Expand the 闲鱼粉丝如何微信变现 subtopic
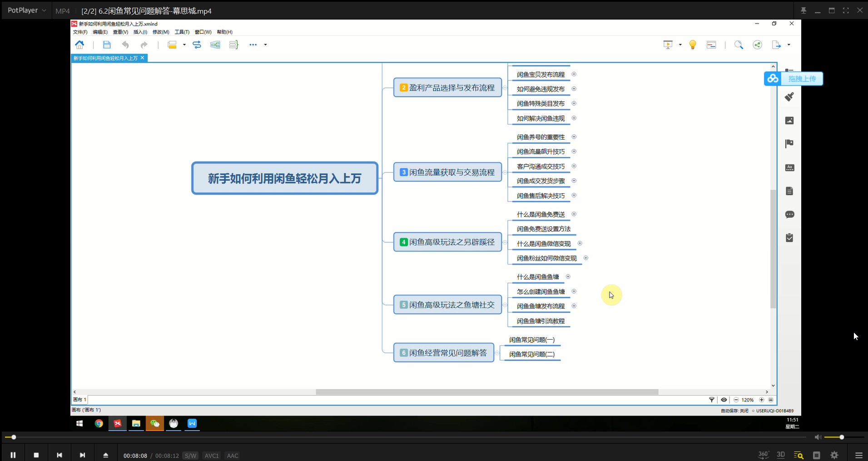 [x=585, y=258]
